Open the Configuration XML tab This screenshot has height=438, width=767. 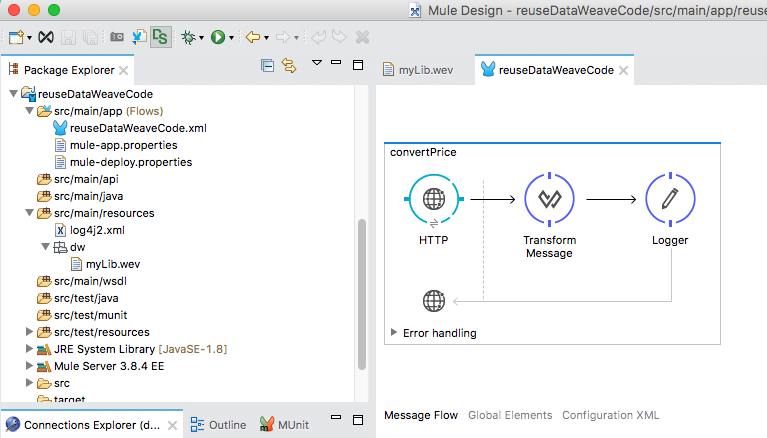(x=610, y=415)
